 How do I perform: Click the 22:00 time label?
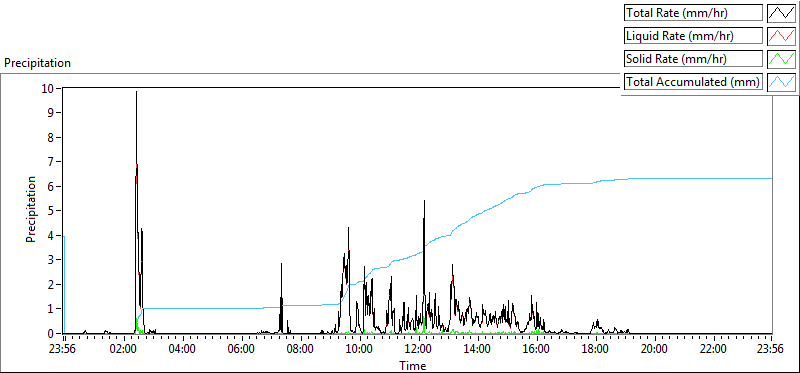coord(713,350)
